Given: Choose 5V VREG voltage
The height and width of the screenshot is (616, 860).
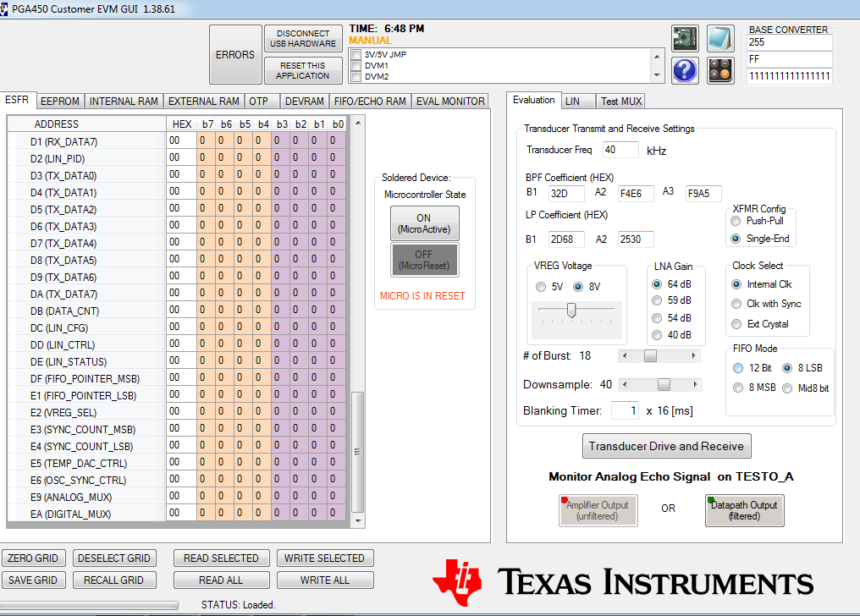Looking at the screenshot, I should coord(541,287).
